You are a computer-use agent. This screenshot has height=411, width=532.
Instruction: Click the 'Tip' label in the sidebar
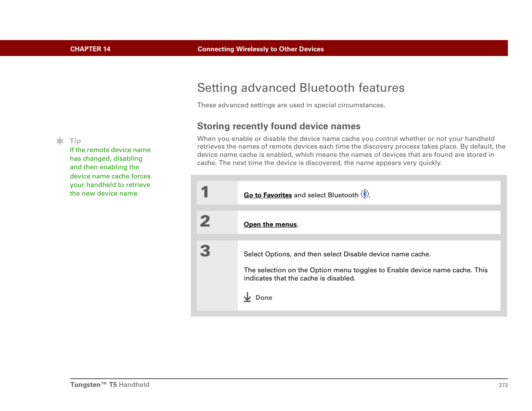pyautogui.click(x=75, y=141)
